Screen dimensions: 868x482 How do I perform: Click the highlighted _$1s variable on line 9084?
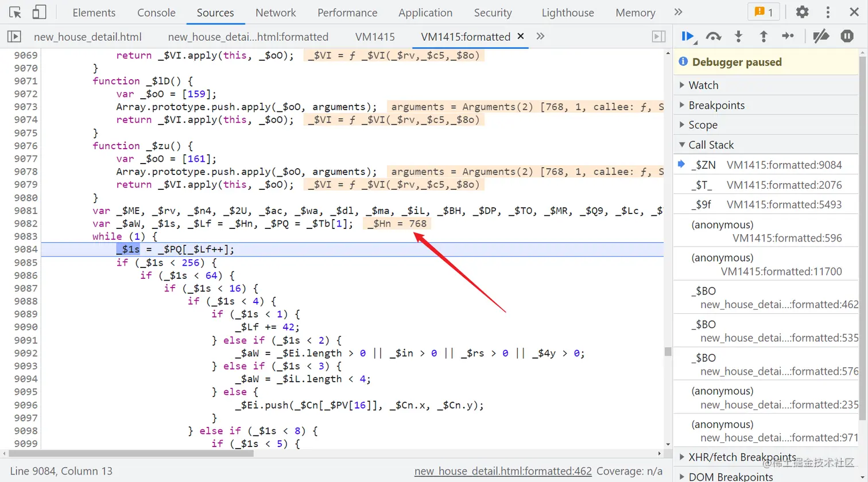128,249
